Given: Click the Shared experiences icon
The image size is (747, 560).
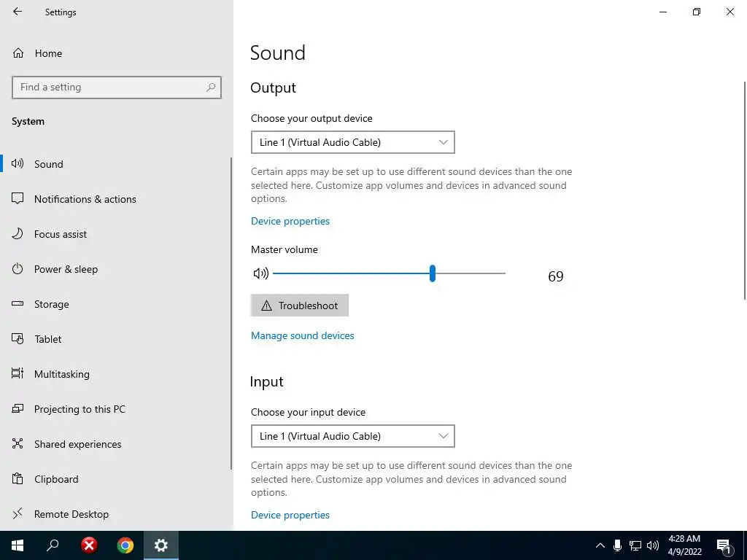Looking at the screenshot, I should (x=18, y=444).
